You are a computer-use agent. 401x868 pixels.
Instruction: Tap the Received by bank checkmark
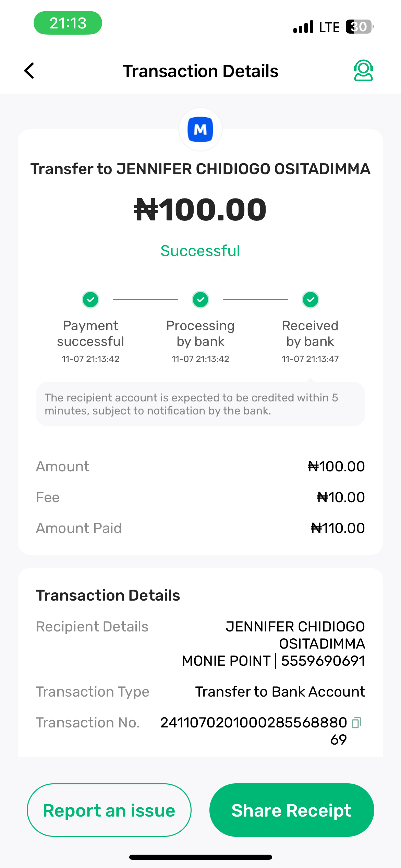(x=311, y=300)
